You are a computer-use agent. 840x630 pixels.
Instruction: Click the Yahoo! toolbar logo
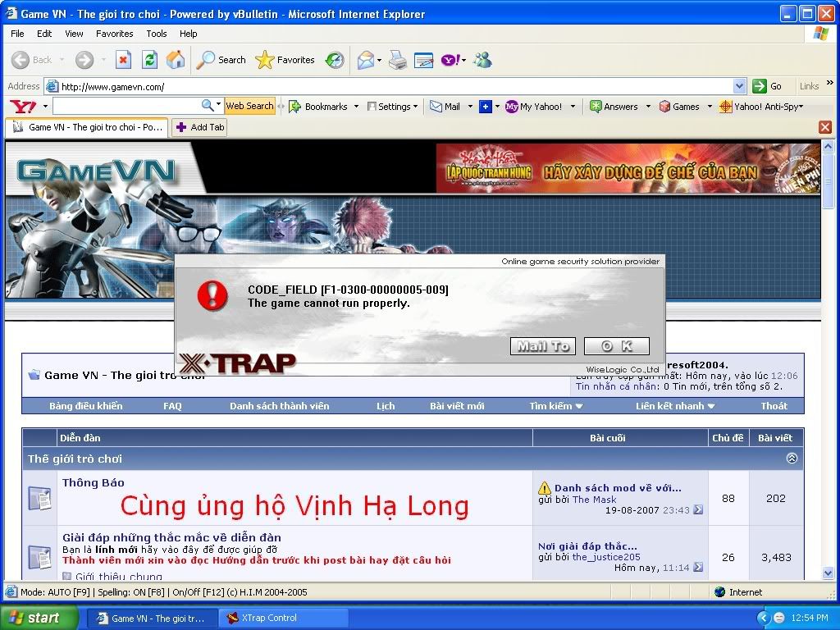(x=24, y=107)
